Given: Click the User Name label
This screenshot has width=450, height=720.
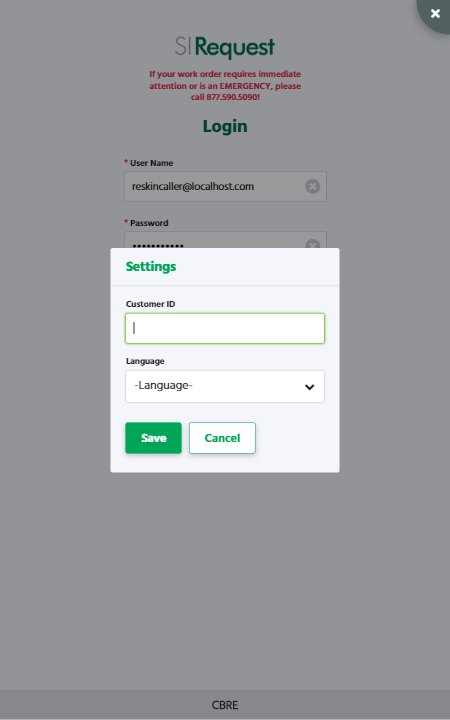Looking at the screenshot, I should coord(149,163).
